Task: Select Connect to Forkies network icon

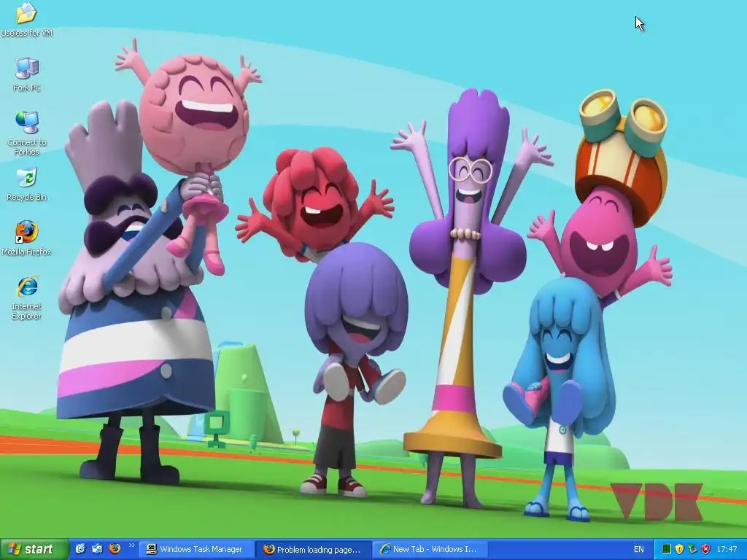Action: [x=27, y=133]
